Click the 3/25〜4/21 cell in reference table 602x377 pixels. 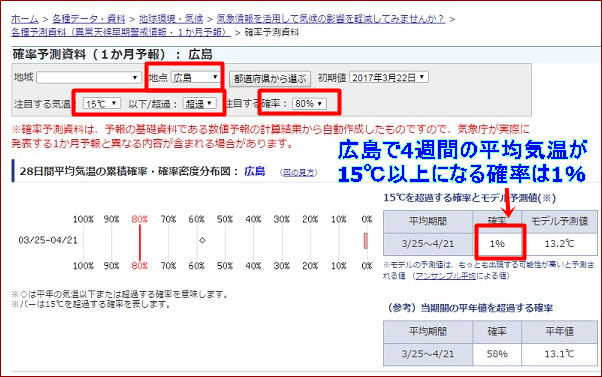[x=428, y=354]
